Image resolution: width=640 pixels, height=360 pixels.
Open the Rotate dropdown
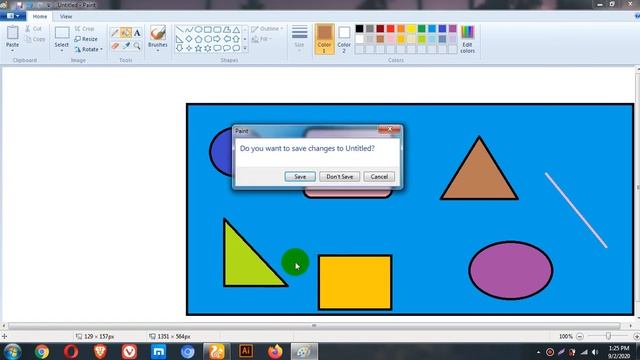tap(89, 49)
